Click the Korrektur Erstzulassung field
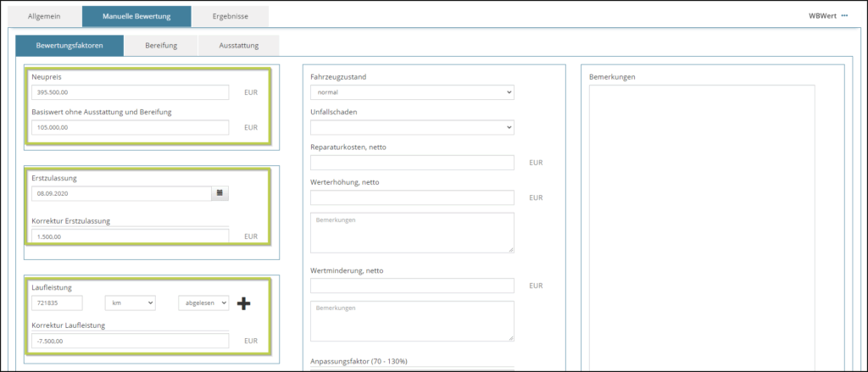 130,236
